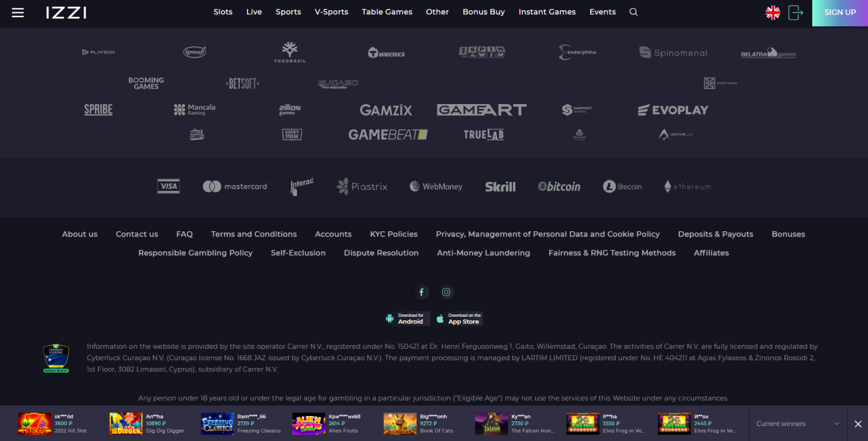Go to the Bonus Buy section
Image resolution: width=868 pixels, height=441 pixels.
483,12
